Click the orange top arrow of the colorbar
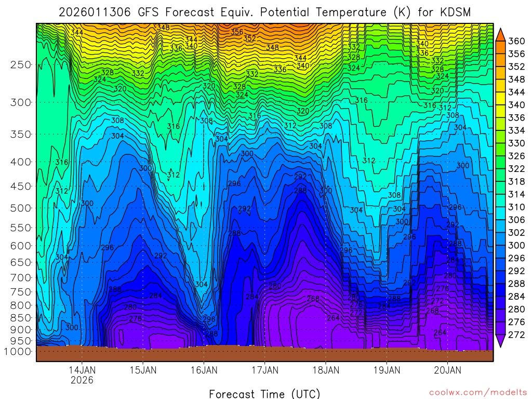 click(500, 35)
